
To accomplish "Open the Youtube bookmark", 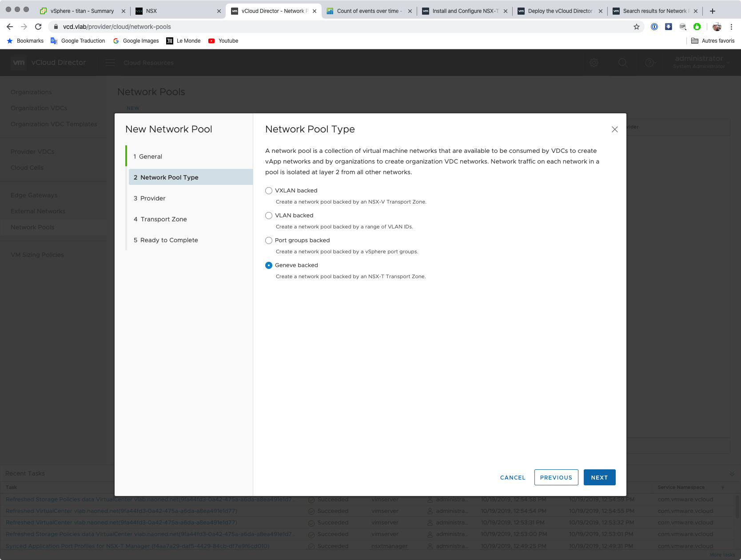I will coord(223,41).
